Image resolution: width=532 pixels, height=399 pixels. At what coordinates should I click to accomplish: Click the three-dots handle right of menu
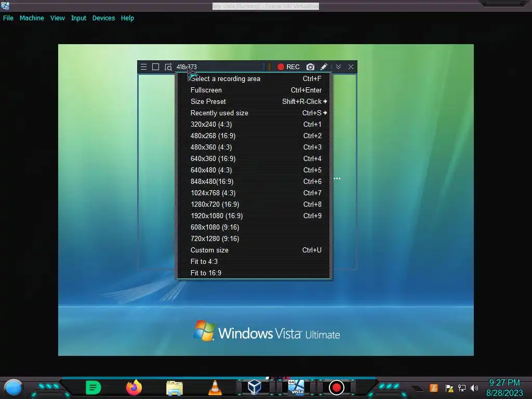pos(337,178)
